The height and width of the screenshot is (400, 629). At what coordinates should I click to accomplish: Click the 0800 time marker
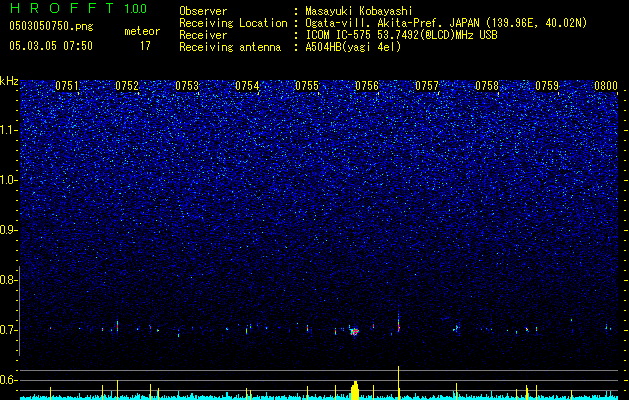tap(606, 86)
